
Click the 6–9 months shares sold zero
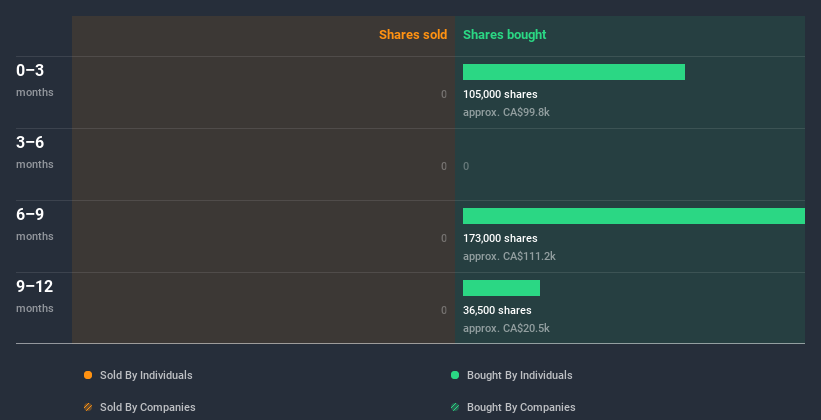[444, 238]
